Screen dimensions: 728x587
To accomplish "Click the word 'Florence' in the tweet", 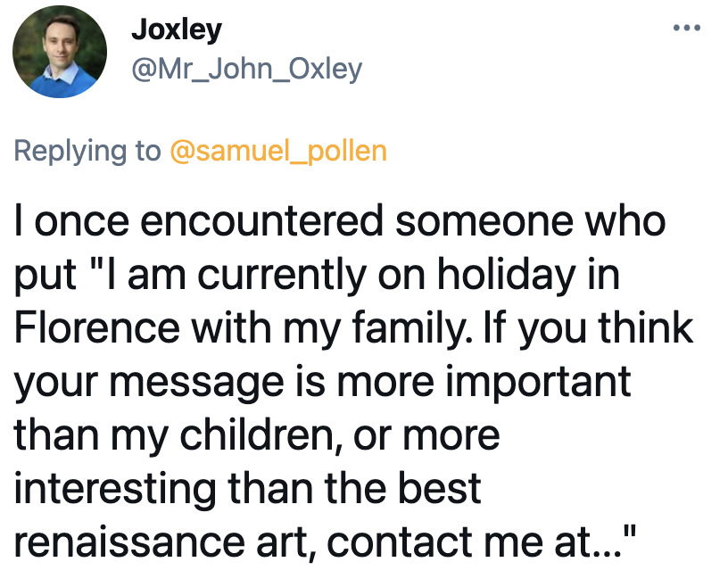I will (x=97, y=327).
